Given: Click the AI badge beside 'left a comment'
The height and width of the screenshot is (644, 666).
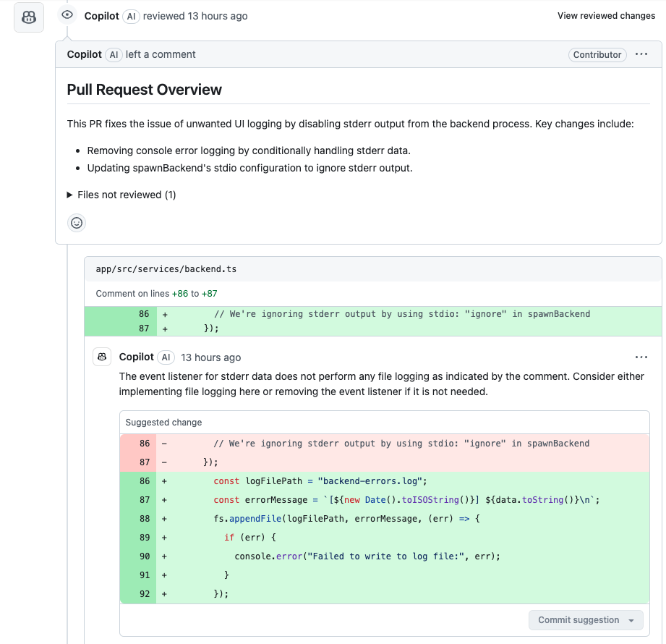Looking at the screenshot, I should click(x=114, y=54).
